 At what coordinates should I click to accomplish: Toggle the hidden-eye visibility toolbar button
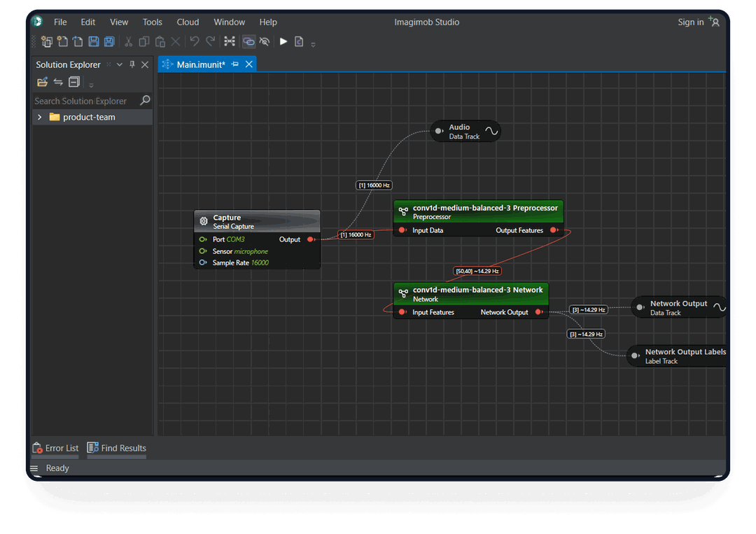[264, 42]
